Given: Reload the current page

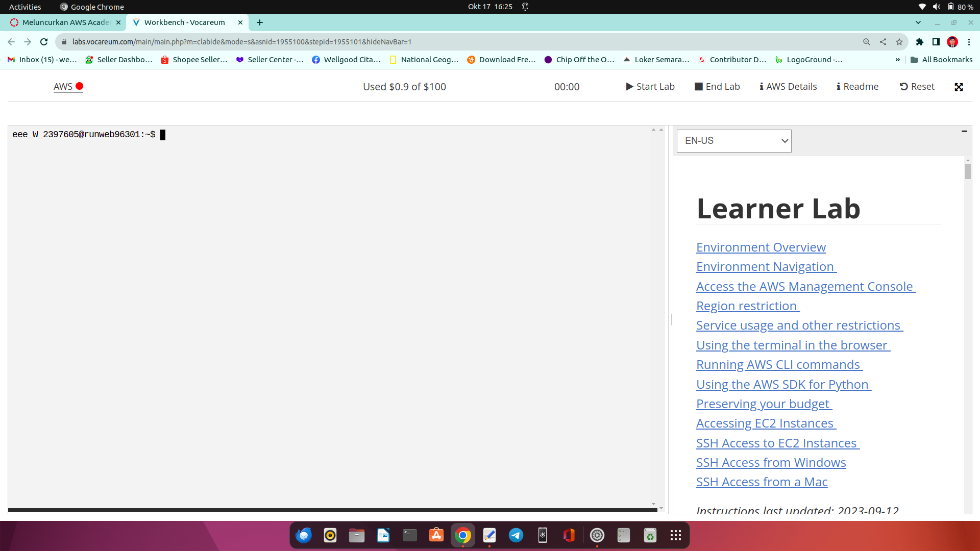Looking at the screenshot, I should pos(44,42).
